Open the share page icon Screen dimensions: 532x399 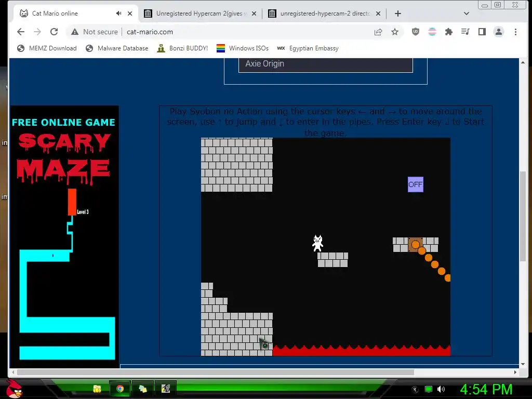pos(378,32)
